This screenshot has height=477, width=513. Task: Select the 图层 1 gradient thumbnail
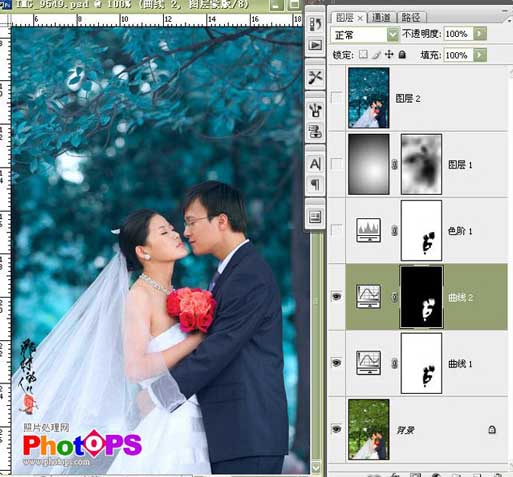[369, 164]
